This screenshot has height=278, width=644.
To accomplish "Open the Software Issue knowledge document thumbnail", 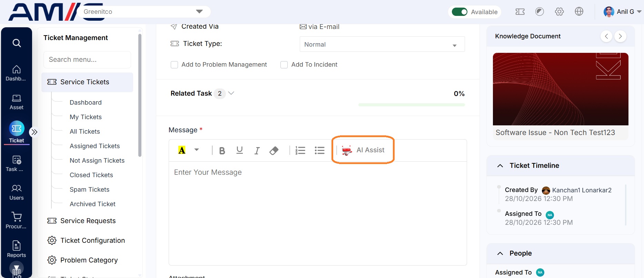I will 561,89.
